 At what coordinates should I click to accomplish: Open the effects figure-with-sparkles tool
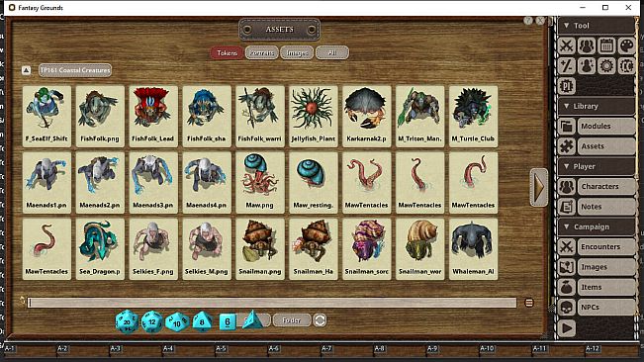pos(587,65)
